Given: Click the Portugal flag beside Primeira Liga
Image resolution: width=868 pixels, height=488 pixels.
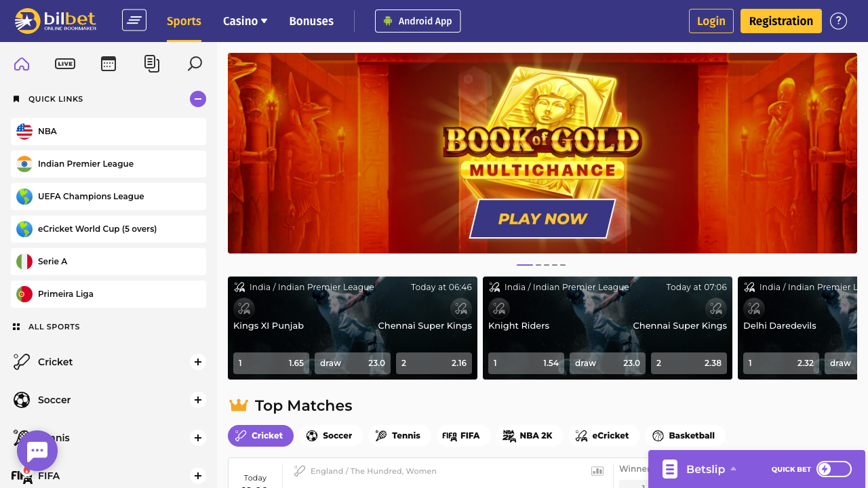Looking at the screenshot, I should coord(24,294).
